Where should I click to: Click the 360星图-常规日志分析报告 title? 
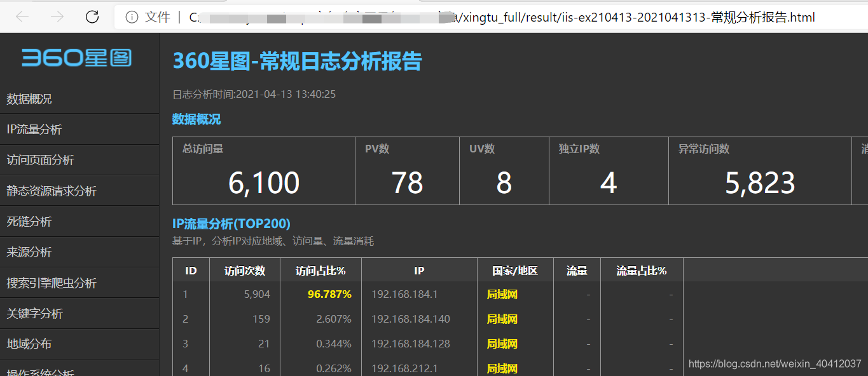tap(298, 61)
